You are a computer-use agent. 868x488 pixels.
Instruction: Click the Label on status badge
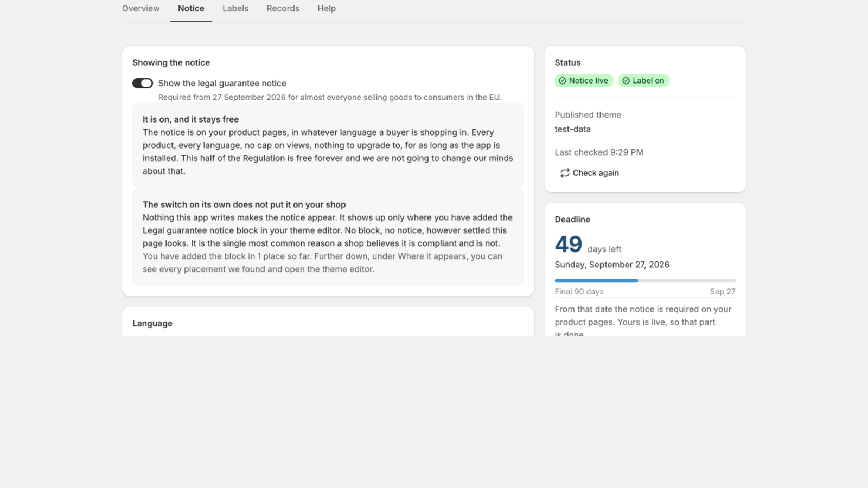(643, 81)
